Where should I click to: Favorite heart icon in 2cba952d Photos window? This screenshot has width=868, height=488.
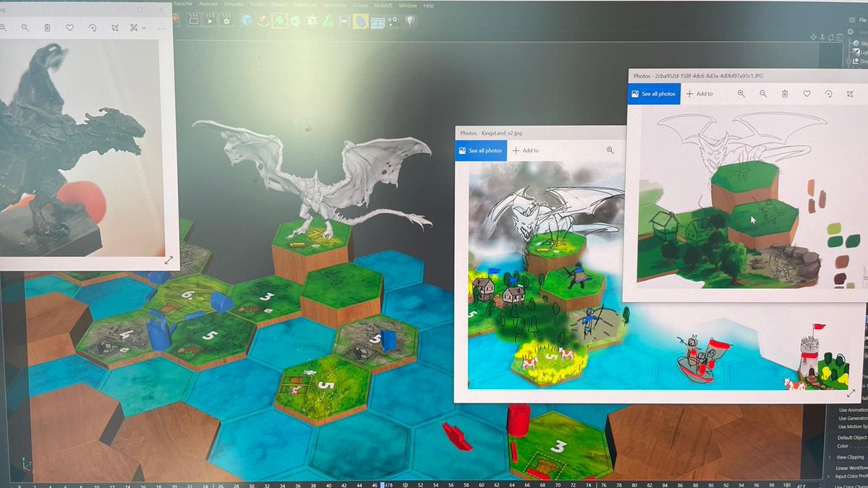tap(807, 93)
